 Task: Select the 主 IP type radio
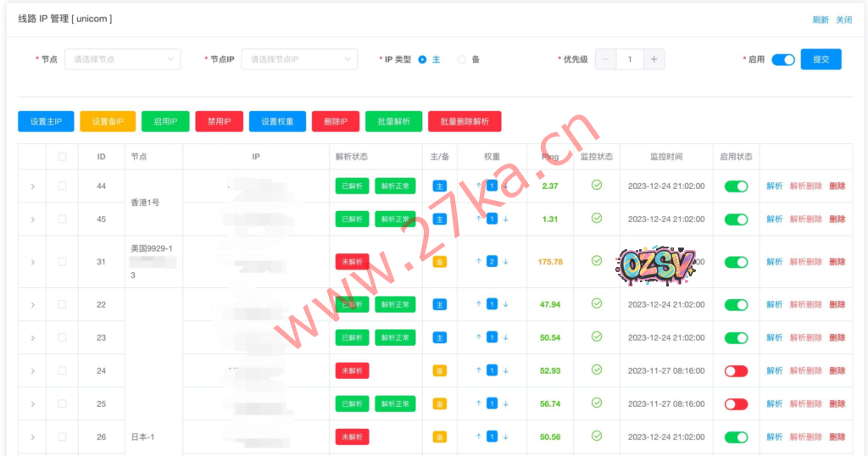[x=422, y=59]
